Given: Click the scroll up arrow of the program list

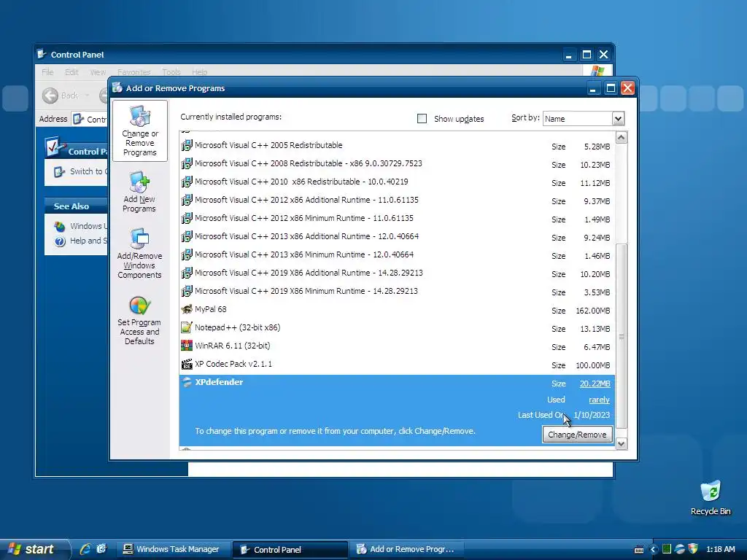Looking at the screenshot, I should [622, 138].
